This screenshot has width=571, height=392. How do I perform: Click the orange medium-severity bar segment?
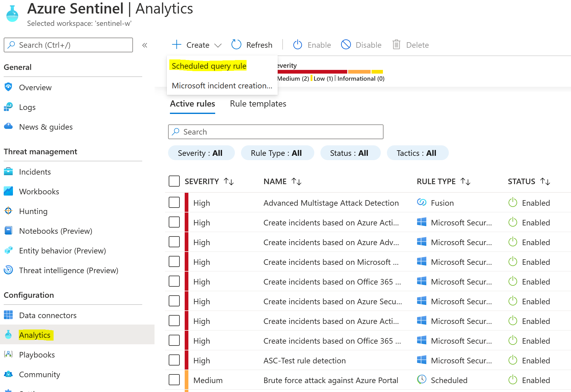(359, 71)
